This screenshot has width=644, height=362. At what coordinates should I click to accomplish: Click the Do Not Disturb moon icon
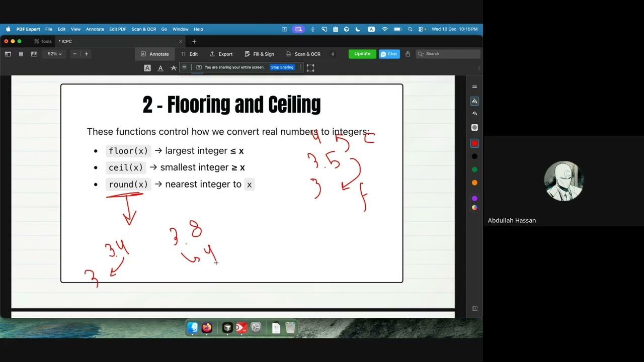pos(358,29)
